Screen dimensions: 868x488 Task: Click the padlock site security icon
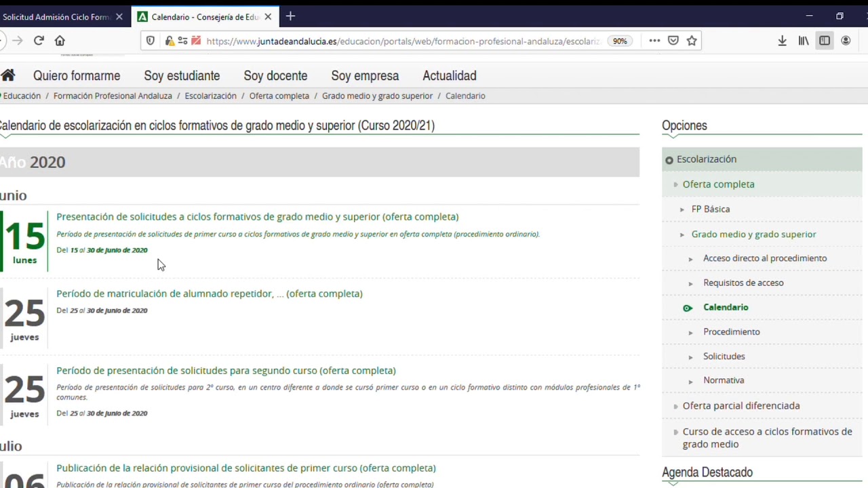(x=170, y=41)
